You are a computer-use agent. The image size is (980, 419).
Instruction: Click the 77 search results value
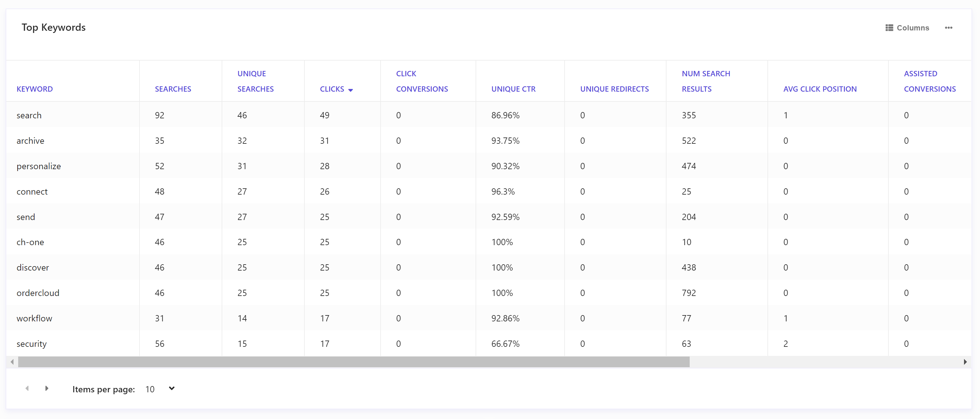tap(686, 318)
